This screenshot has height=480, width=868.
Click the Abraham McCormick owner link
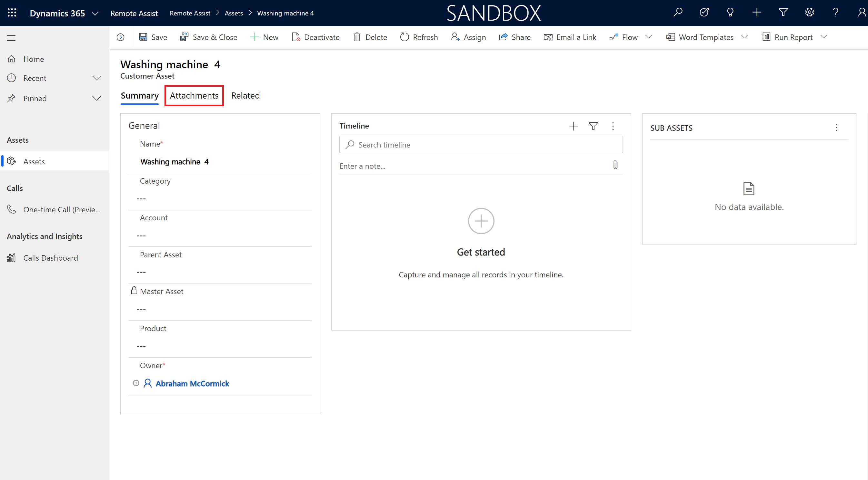pyautogui.click(x=192, y=383)
